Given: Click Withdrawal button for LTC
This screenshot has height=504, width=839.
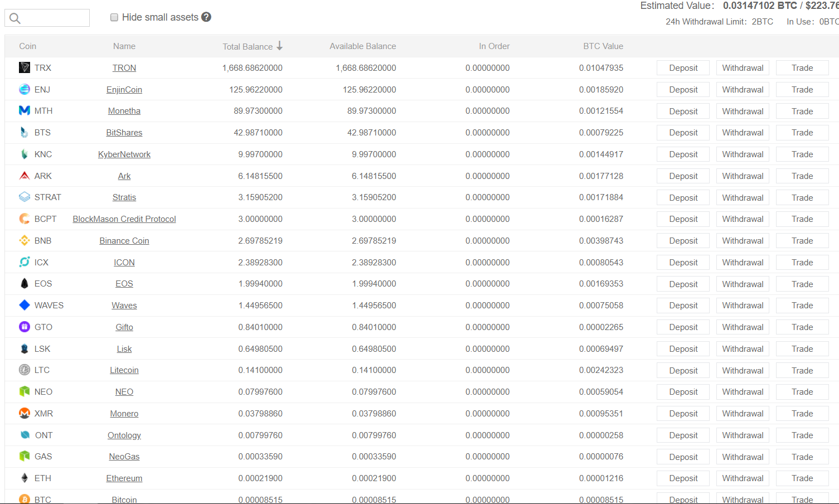Looking at the screenshot, I should [x=743, y=370].
